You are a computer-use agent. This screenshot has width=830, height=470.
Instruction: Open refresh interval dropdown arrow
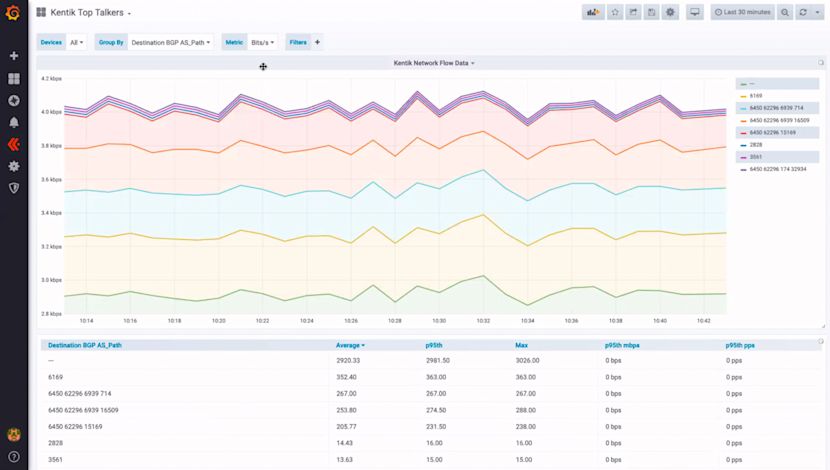tap(817, 12)
